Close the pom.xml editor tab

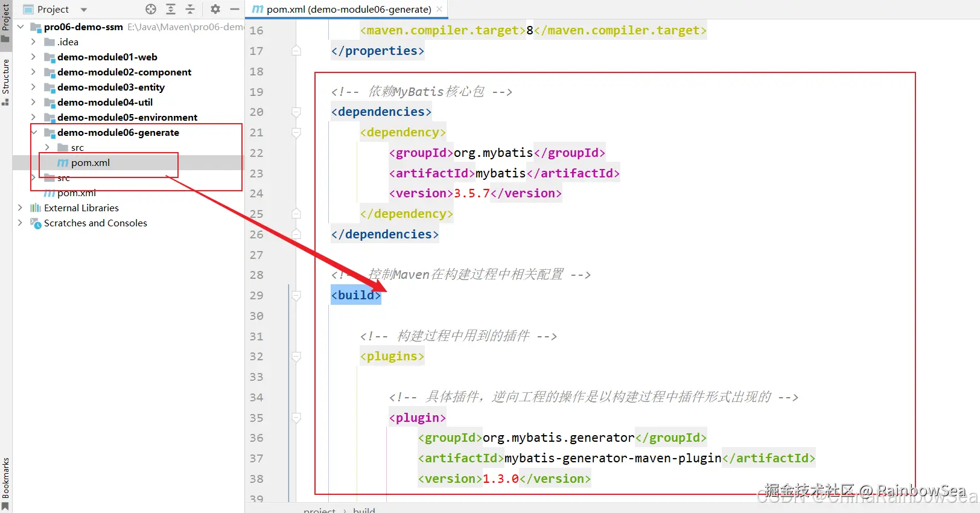pyautogui.click(x=439, y=9)
